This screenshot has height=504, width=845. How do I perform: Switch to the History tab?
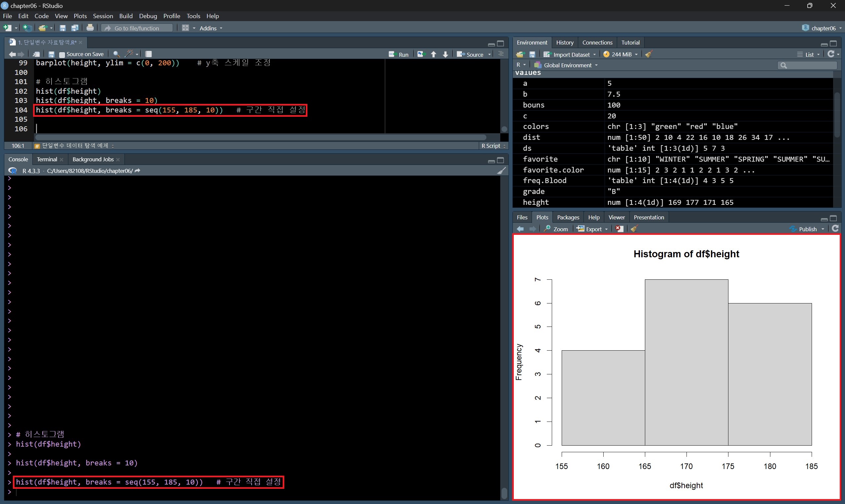565,43
